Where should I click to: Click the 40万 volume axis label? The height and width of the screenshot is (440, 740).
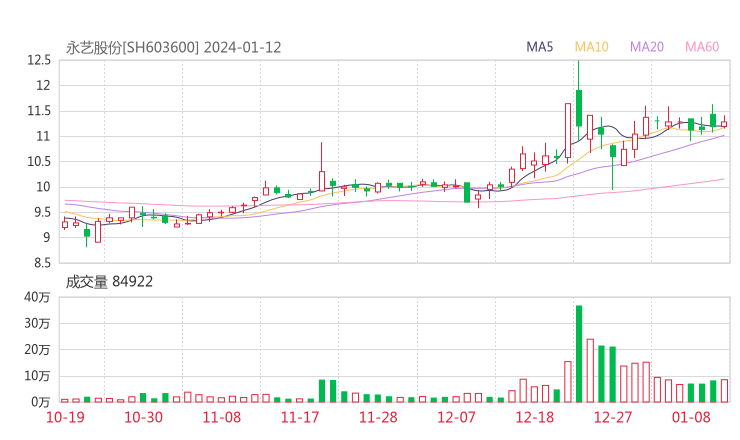(x=37, y=297)
